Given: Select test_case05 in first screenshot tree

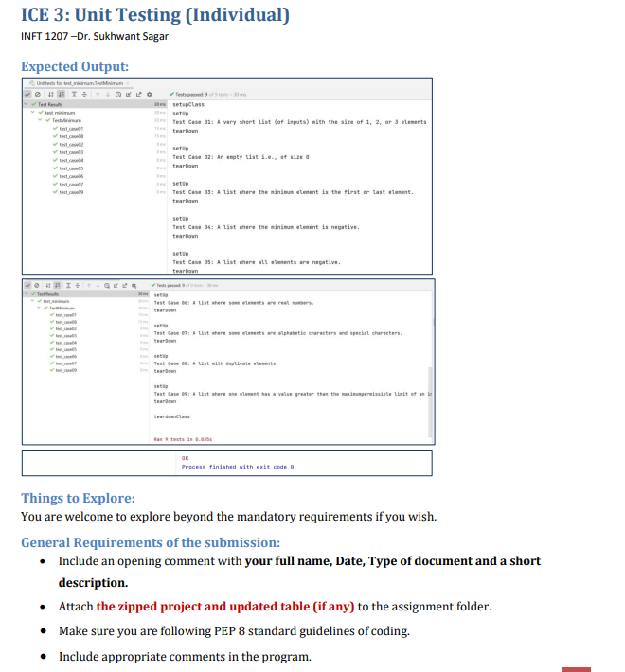Looking at the screenshot, I should point(71,168).
